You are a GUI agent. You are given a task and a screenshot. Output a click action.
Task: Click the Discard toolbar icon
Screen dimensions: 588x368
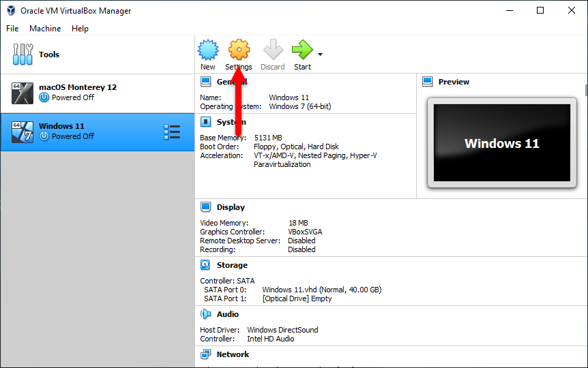(273, 50)
